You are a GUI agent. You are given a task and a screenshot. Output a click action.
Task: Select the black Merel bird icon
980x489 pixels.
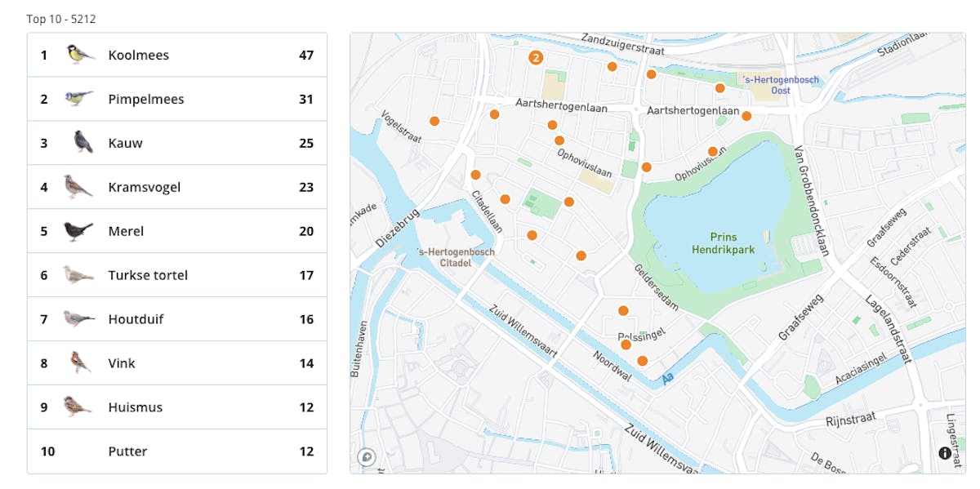(78, 231)
